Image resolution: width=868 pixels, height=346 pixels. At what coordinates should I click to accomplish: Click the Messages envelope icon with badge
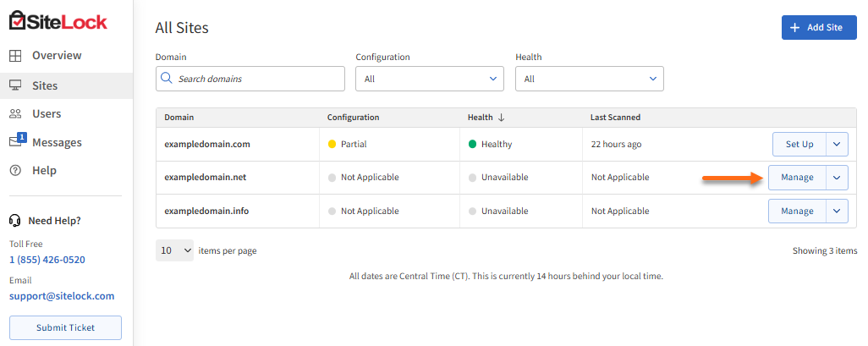coord(17,140)
